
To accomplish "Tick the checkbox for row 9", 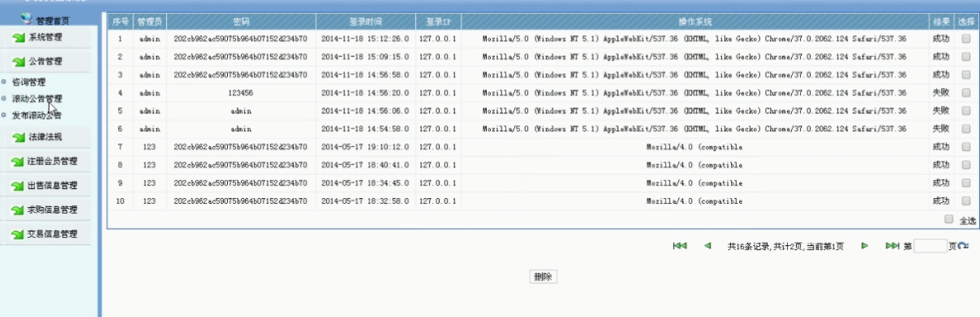I will [x=966, y=183].
